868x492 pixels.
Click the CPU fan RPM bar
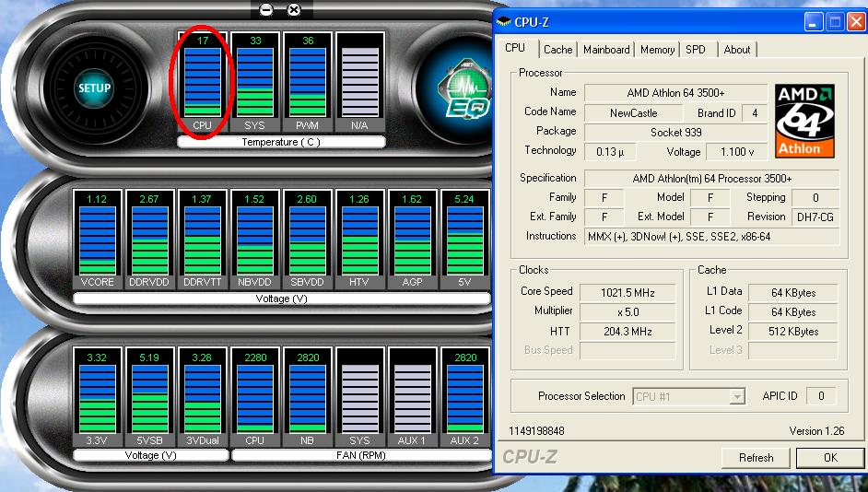[254, 397]
